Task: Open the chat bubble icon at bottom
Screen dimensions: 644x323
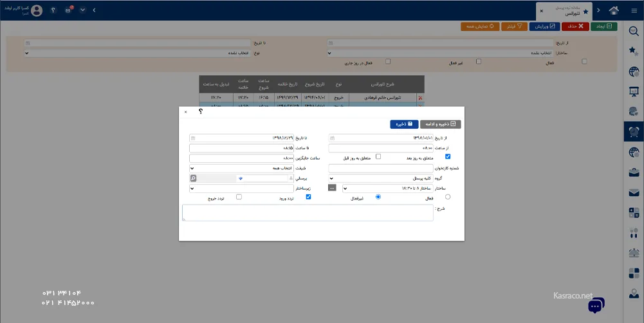Action: [x=596, y=306]
